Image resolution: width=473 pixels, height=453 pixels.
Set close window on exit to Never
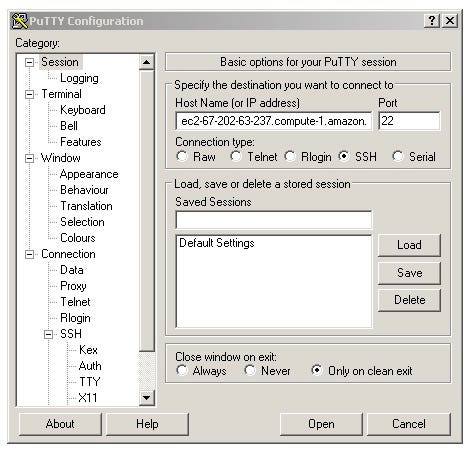[x=250, y=370]
